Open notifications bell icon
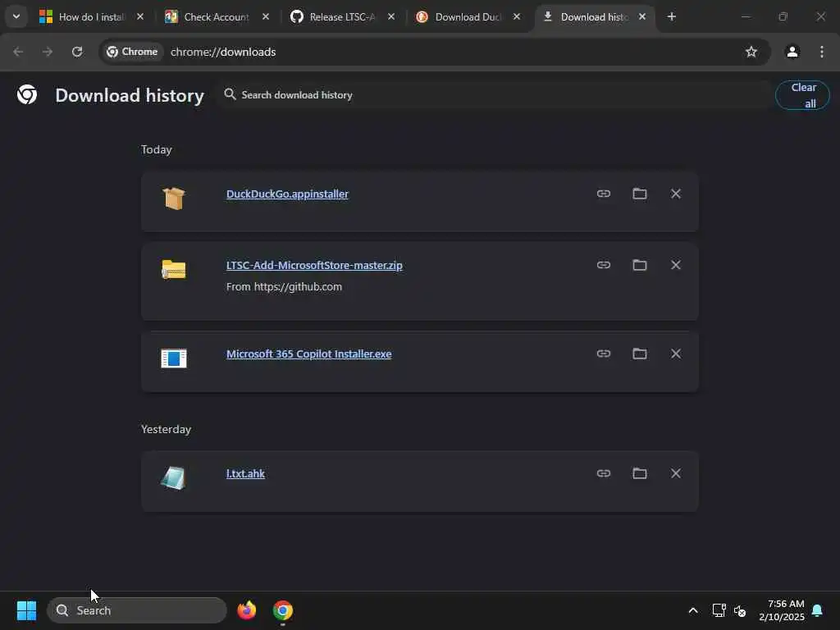 [817, 610]
